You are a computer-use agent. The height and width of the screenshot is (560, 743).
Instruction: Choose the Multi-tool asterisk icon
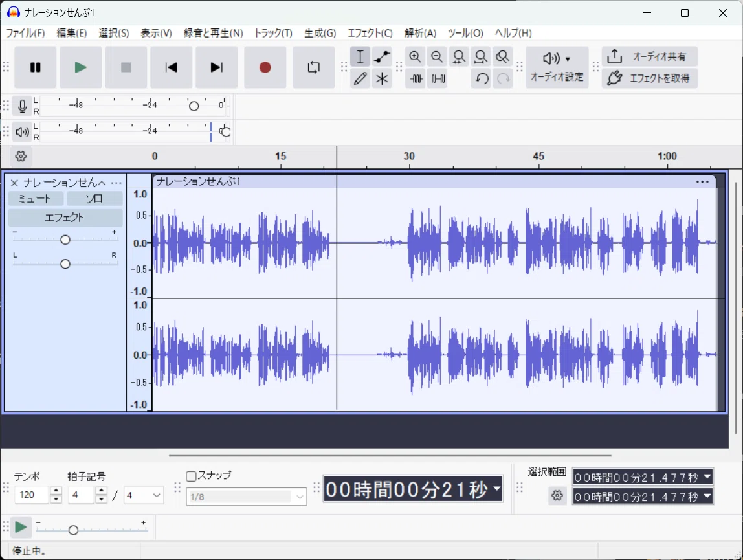(x=382, y=78)
